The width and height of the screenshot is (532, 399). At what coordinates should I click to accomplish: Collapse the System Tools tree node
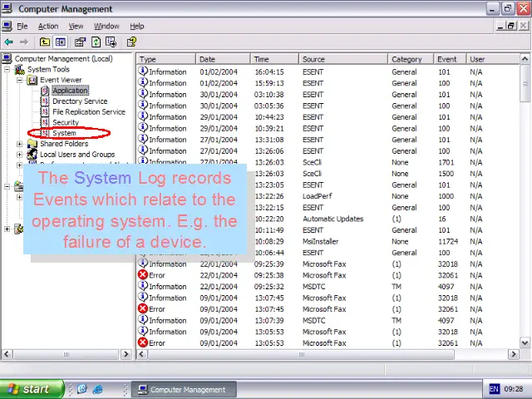pos(7,70)
